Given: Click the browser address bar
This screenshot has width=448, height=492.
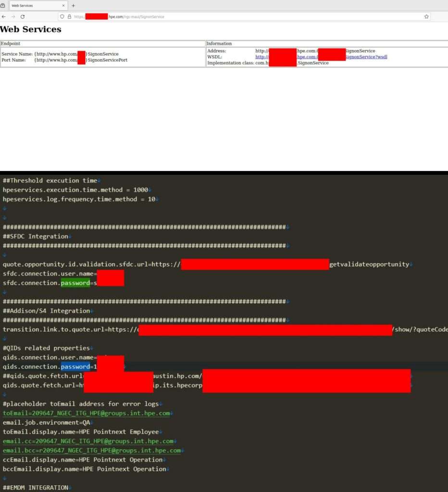Looking at the screenshot, I should point(244,17).
